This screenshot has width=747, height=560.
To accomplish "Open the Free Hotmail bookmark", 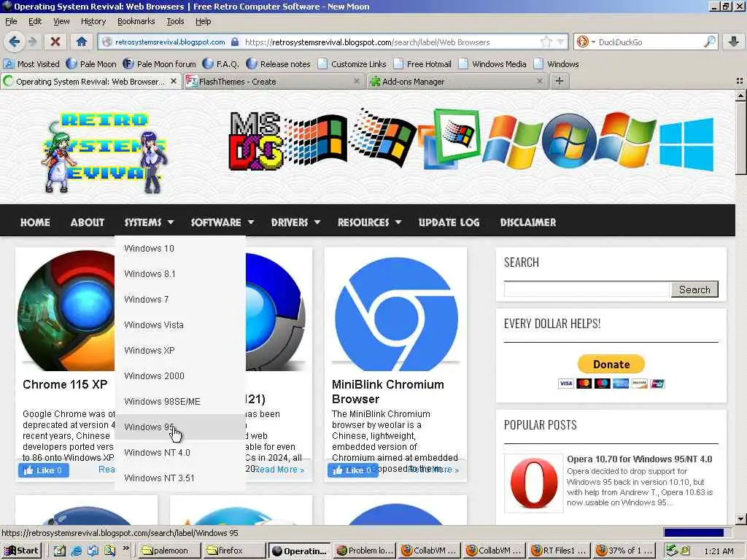I will [x=422, y=64].
